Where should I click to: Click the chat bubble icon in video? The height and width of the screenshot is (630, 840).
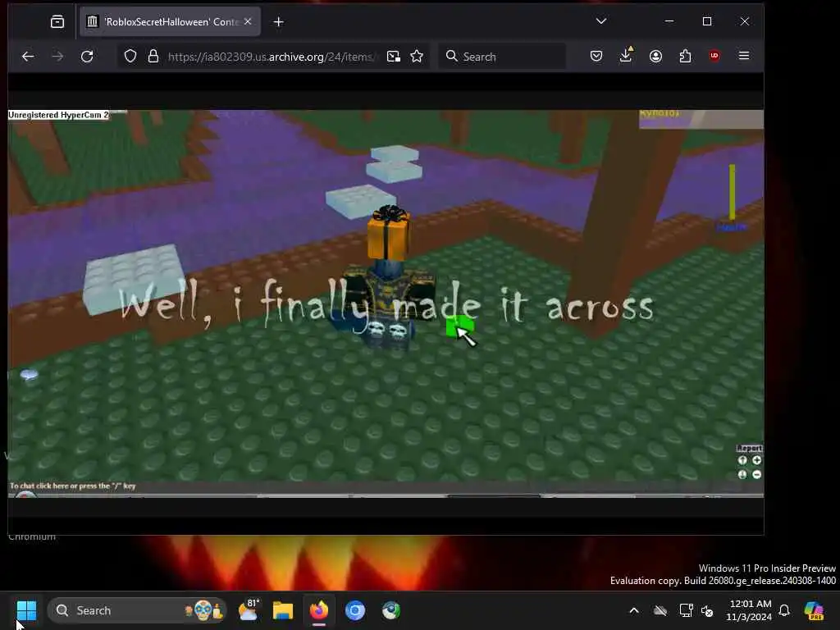tap(29, 374)
